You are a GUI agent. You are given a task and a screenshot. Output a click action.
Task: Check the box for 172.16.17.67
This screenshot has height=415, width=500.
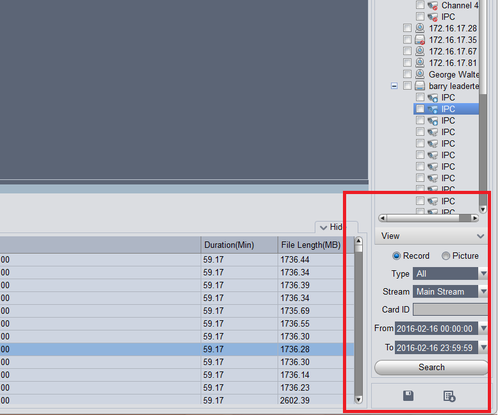[x=407, y=51]
